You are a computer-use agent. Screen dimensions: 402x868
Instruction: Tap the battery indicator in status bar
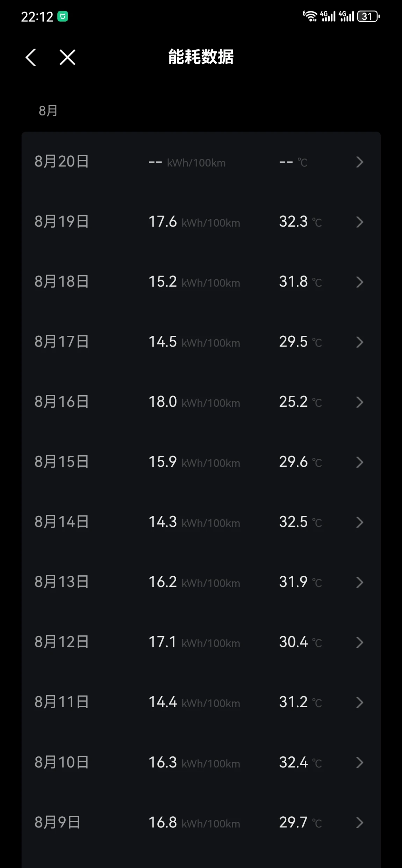click(368, 16)
